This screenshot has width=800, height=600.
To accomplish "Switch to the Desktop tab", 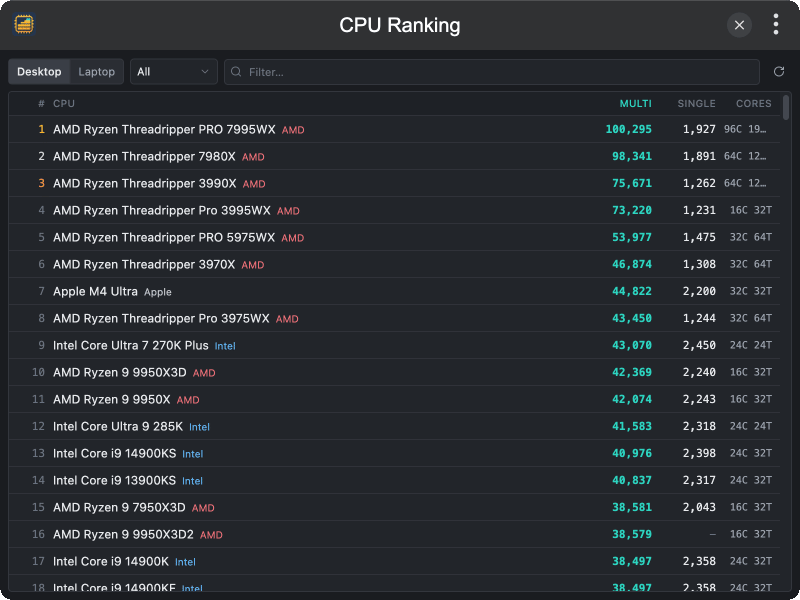I will click(x=39, y=71).
